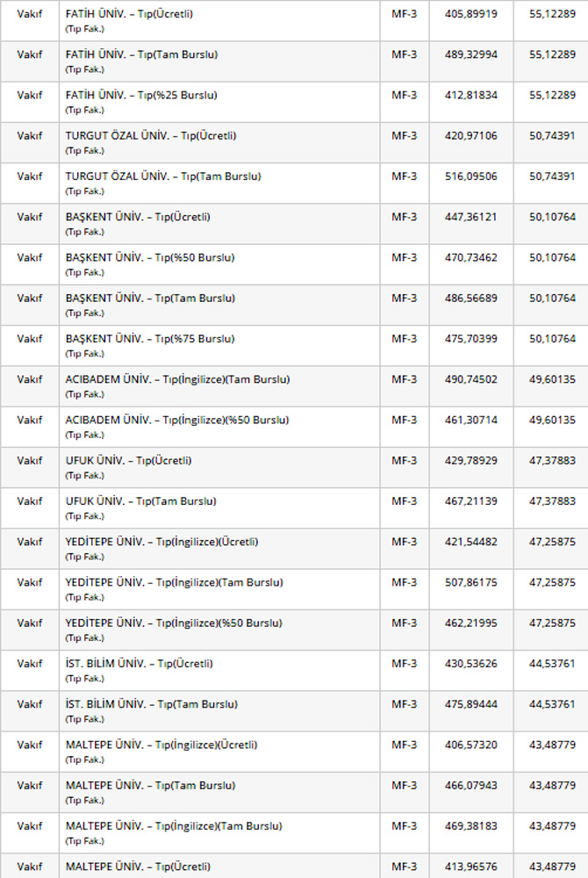Click İST. BİLİM ÜNİV. – Tıp(Ücretli) program
This screenshot has width=588, height=878.
pyautogui.click(x=139, y=663)
